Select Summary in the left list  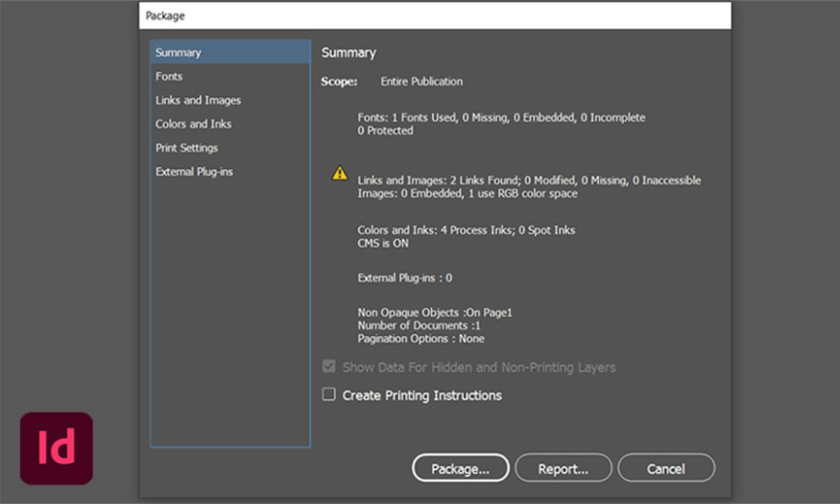click(x=230, y=53)
